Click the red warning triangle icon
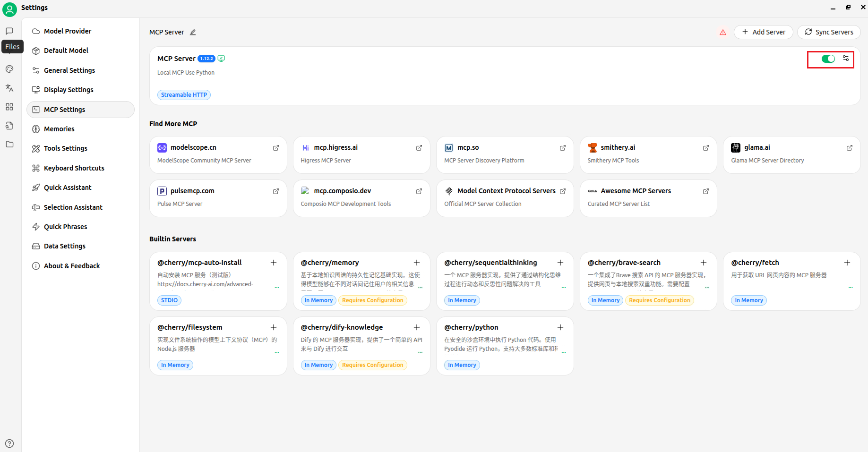Screen dimensions: 868x452 (723, 32)
